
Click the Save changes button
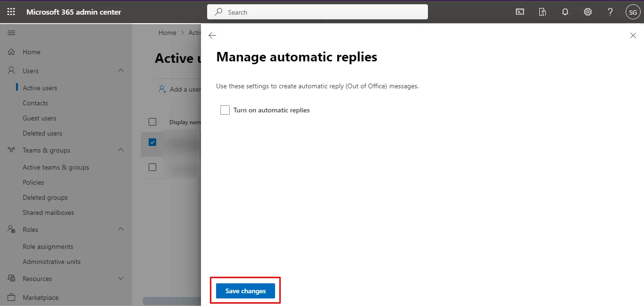245,291
